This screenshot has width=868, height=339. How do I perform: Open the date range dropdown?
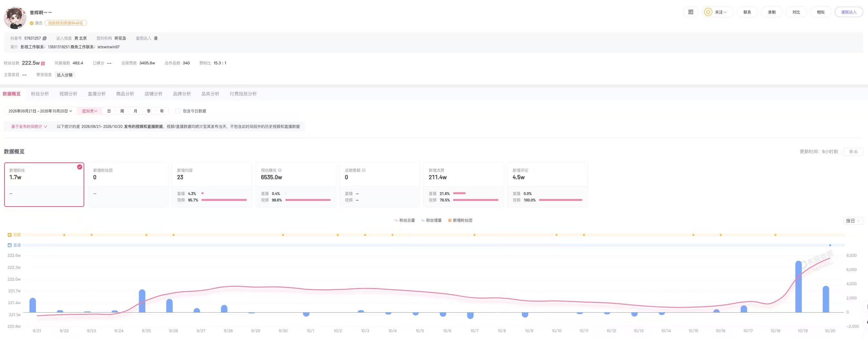(40, 111)
